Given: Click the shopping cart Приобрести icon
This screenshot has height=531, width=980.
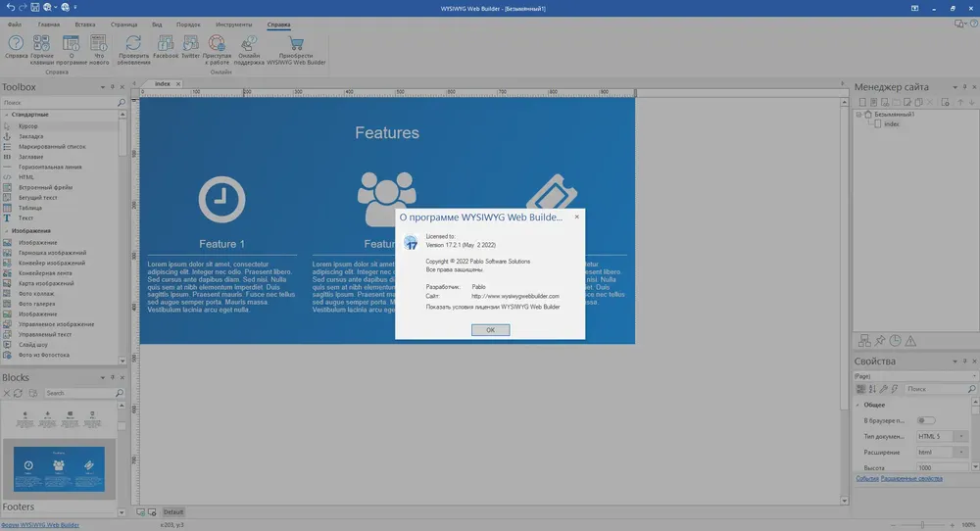Looking at the screenshot, I should coord(296,43).
